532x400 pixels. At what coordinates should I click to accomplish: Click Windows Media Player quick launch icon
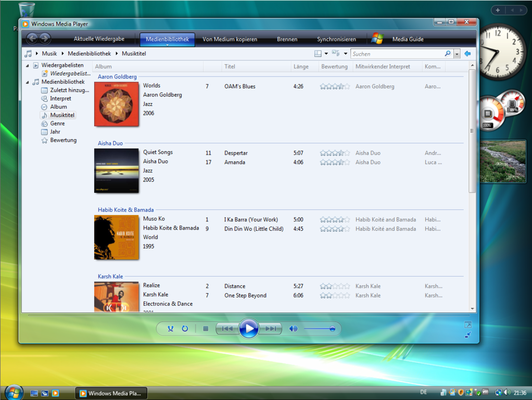[55, 393]
